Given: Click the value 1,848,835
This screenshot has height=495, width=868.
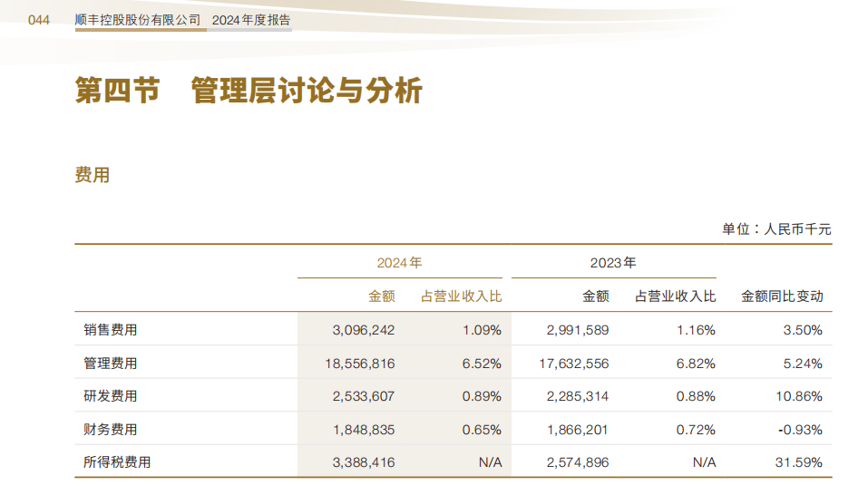Looking at the screenshot, I should click(x=364, y=430).
